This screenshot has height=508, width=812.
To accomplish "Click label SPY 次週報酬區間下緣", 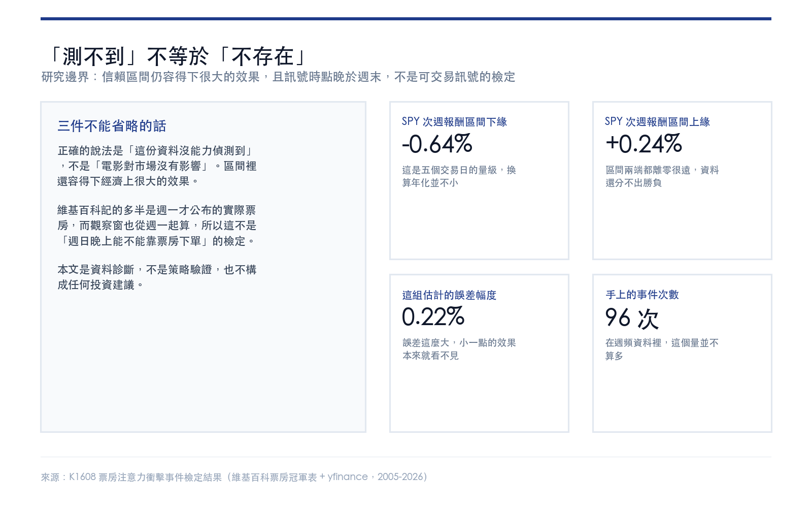I will [454, 122].
